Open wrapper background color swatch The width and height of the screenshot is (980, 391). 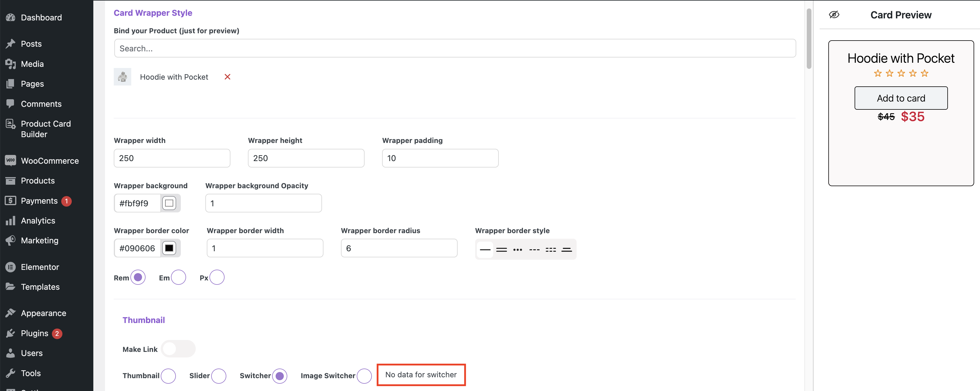169,203
